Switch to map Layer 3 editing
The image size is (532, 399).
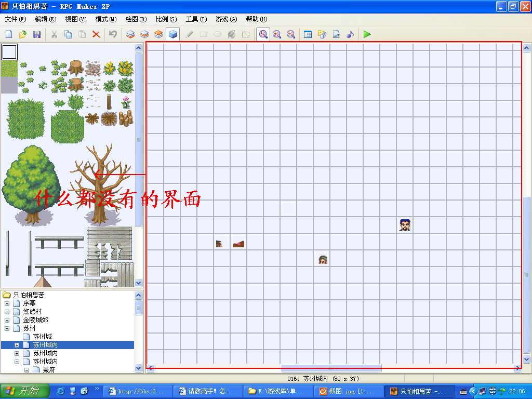click(158, 34)
